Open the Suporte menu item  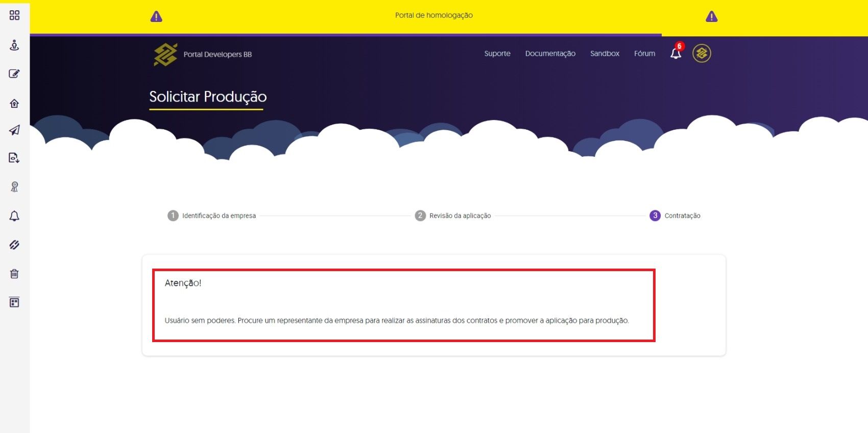point(497,54)
